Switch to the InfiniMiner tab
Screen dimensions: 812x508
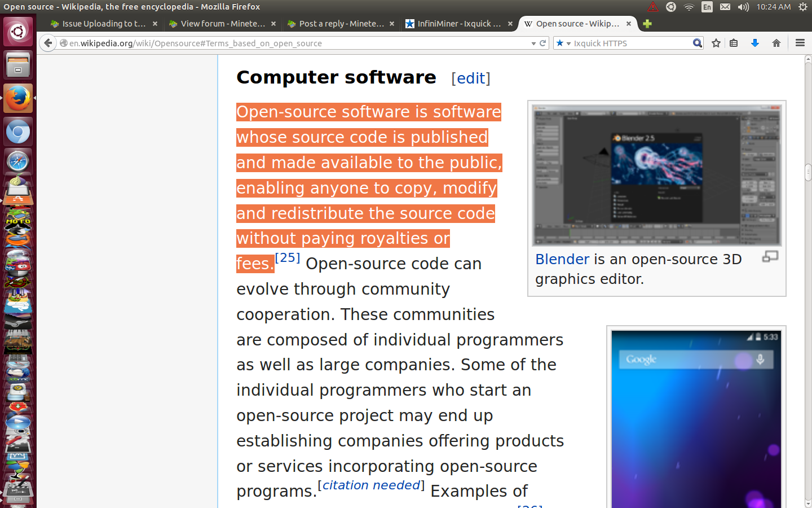point(457,24)
